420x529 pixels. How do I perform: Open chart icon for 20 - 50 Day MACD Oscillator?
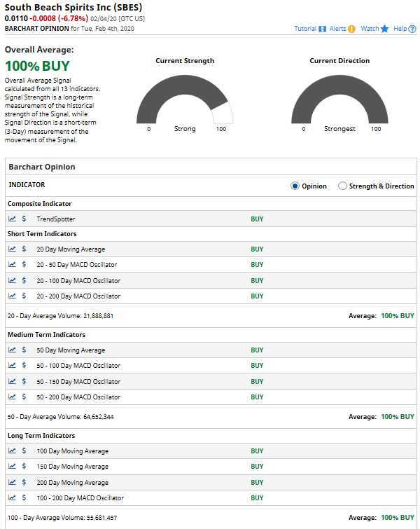[x=12, y=264]
